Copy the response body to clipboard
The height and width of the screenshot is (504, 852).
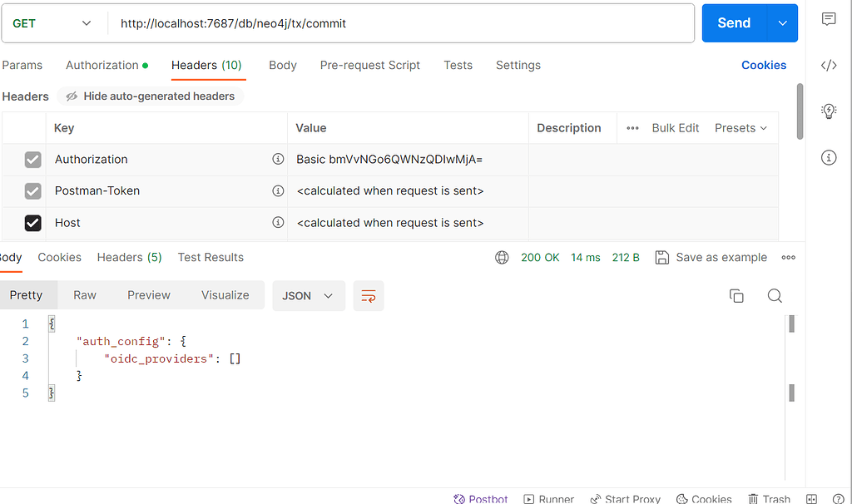click(x=736, y=295)
